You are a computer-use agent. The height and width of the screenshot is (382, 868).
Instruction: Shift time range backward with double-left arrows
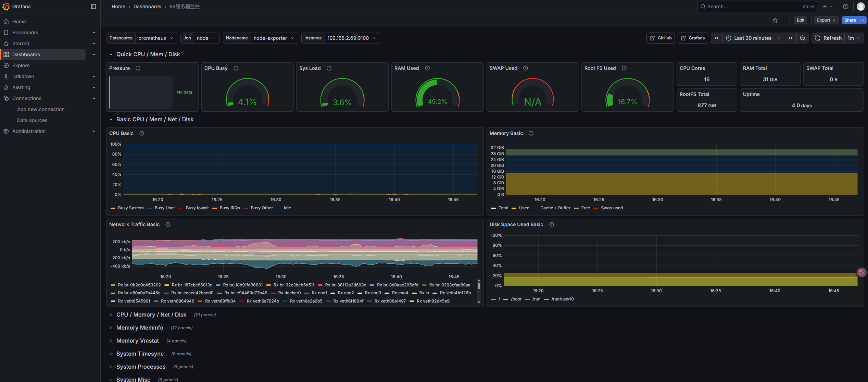[717, 38]
